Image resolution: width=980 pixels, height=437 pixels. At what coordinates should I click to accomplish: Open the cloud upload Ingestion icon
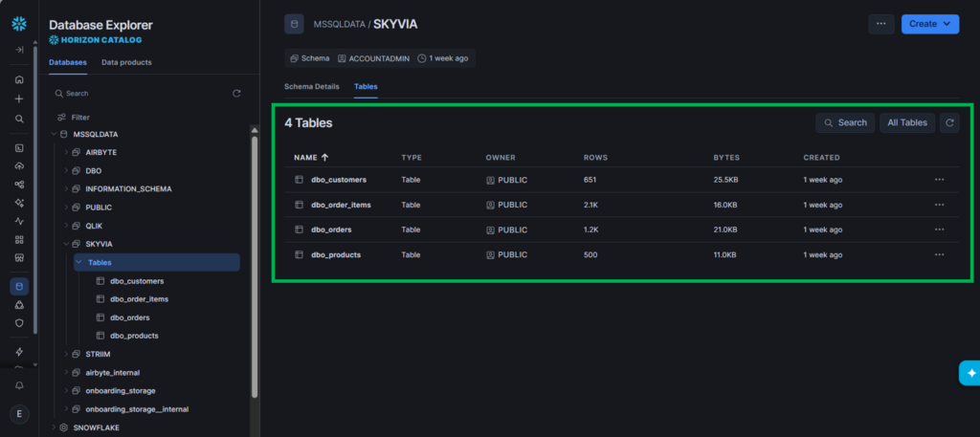(x=19, y=166)
